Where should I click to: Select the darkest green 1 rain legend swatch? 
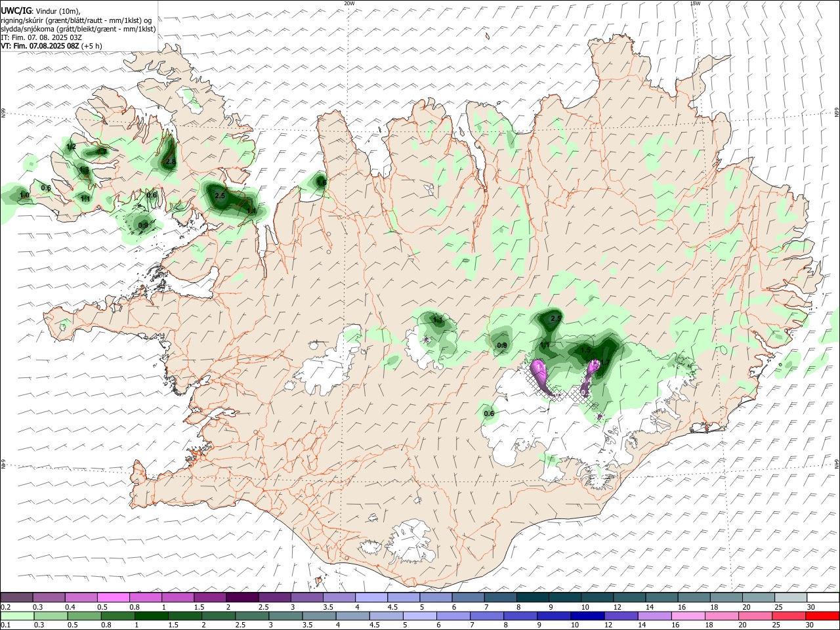[152, 616]
